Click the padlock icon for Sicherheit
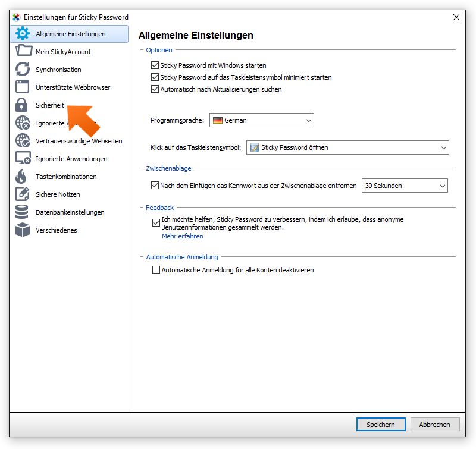This screenshot has width=476, height=449. [x=21, y=105]
